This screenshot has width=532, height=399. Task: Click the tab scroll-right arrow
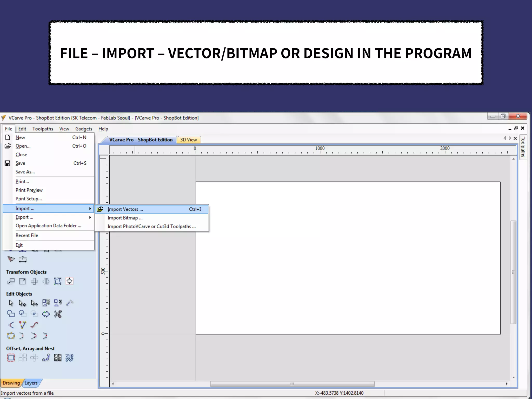click(510, 138)
